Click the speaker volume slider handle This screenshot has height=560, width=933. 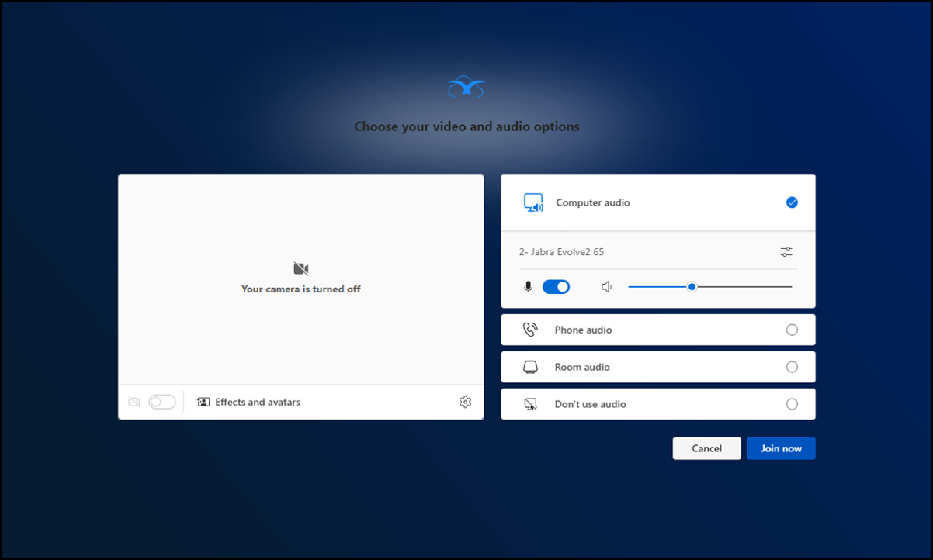[x=692, y=287]
